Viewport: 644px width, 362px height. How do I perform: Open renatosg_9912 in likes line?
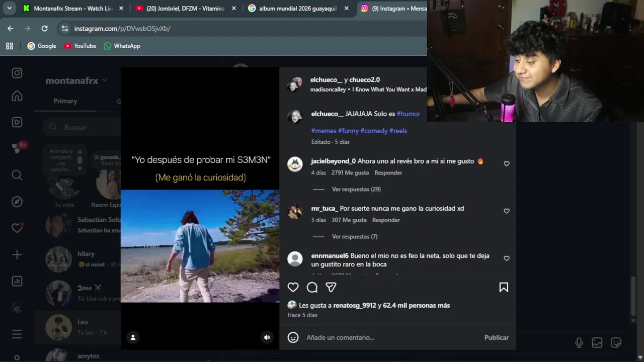tap(355, 305)
